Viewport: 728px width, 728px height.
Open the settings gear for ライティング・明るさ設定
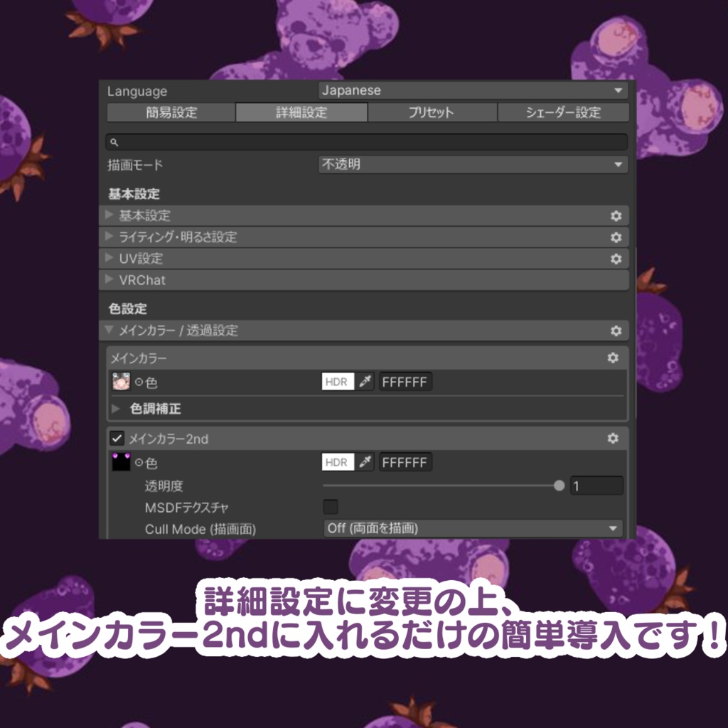pos(617,237)
